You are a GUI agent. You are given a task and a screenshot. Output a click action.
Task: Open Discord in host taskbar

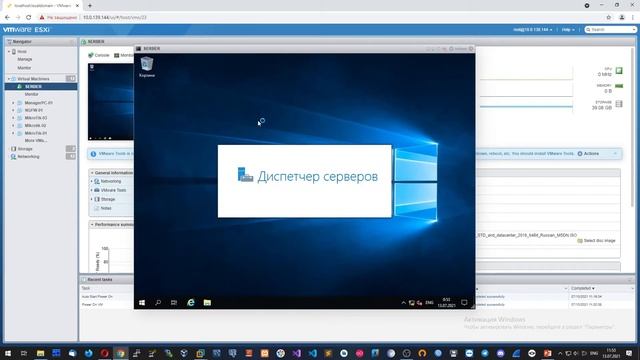click(x=500, y=353)
